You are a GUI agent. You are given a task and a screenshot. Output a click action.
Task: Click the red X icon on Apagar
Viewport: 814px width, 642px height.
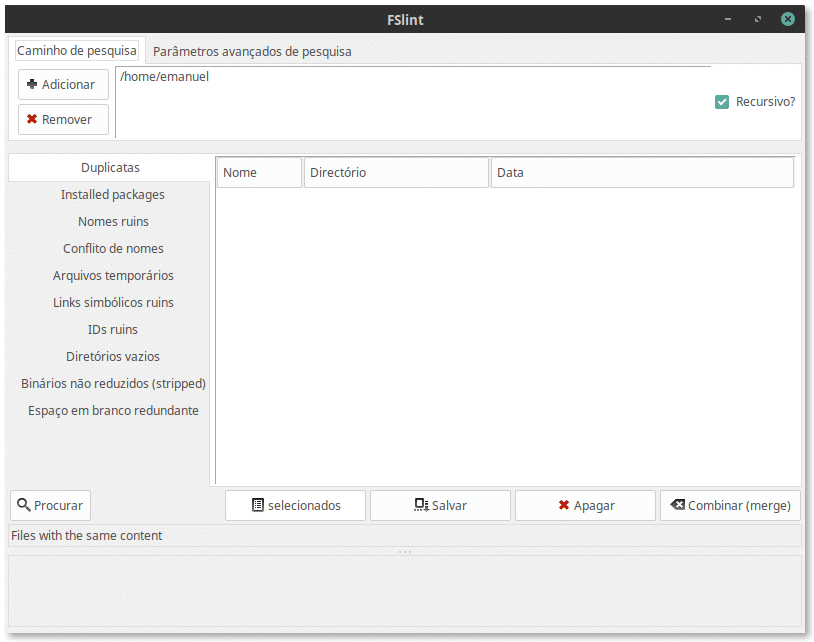[564, 505]
